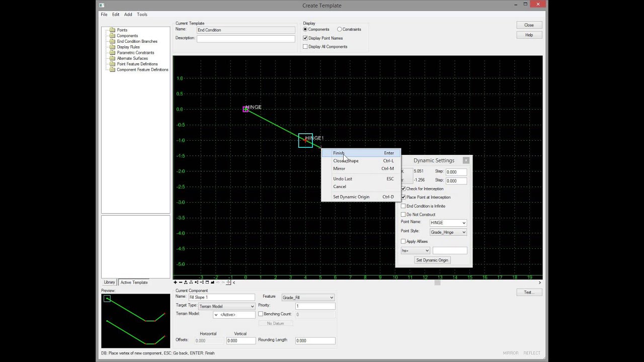The image size is (644, 362).
Task: Check the Do Not Construct box
Action: point(403,215)
